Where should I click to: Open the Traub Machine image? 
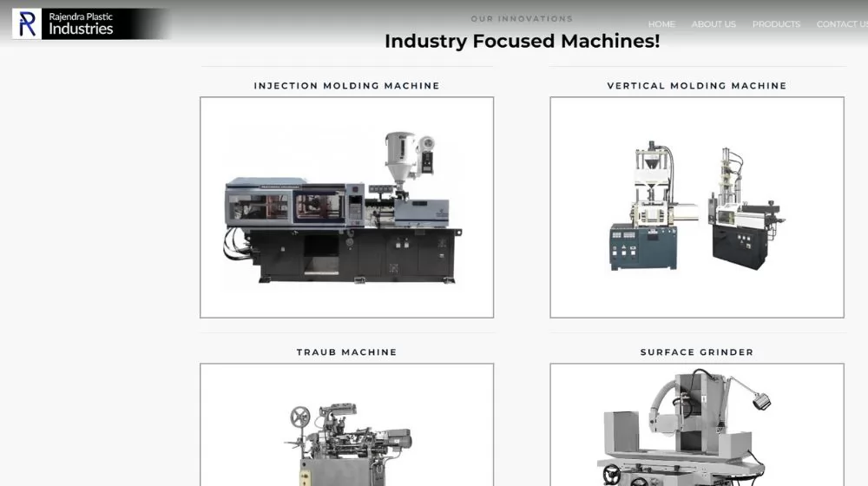(346, 424)
